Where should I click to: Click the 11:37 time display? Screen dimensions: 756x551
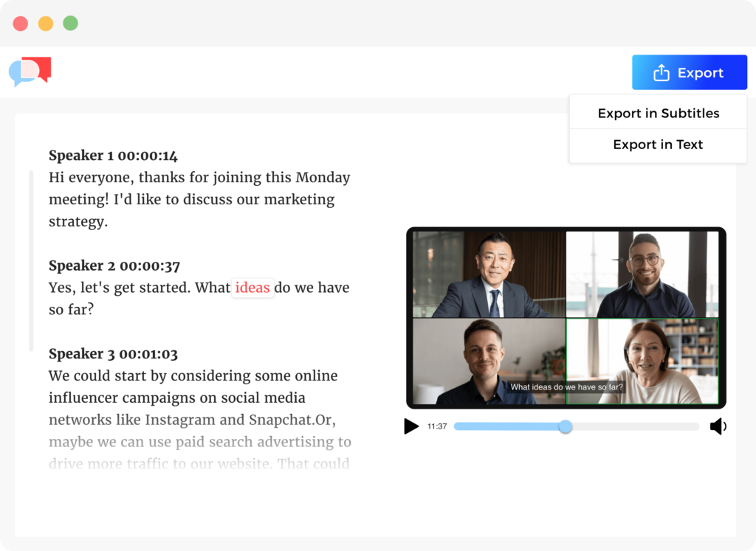pos(437,426)
